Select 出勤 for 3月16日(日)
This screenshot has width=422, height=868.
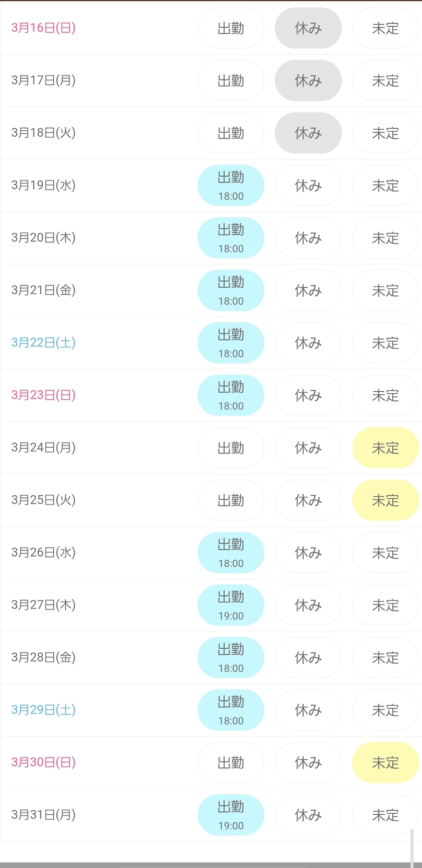point(231,28)
